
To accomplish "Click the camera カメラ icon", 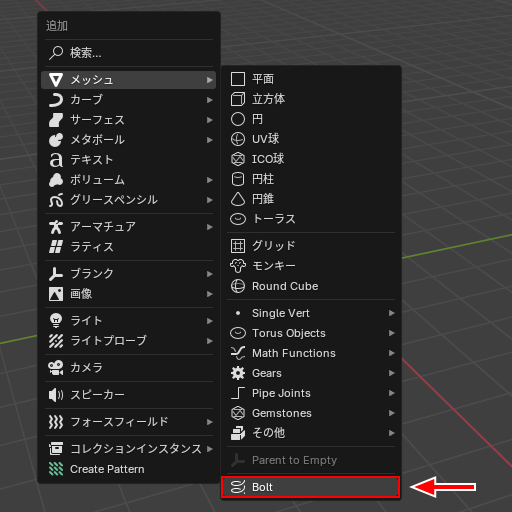I will [x=56, y=367].
